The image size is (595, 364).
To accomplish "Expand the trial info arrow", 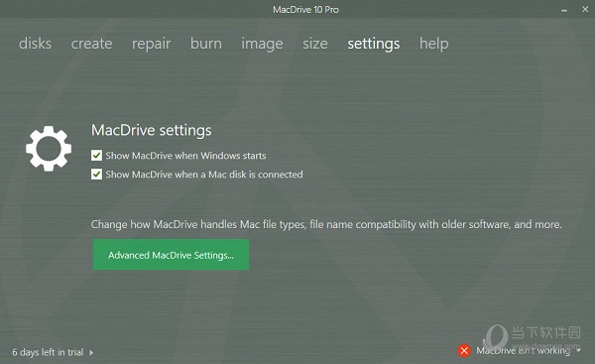I will point(91,353).
